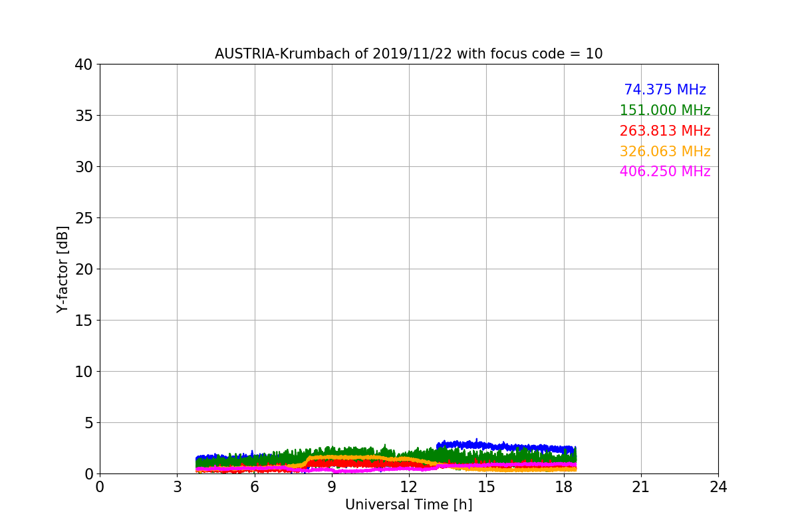The height and width of the screenshot is (532, 798).
Task: Click y-axis tick label 40
Action: (84, 65)
